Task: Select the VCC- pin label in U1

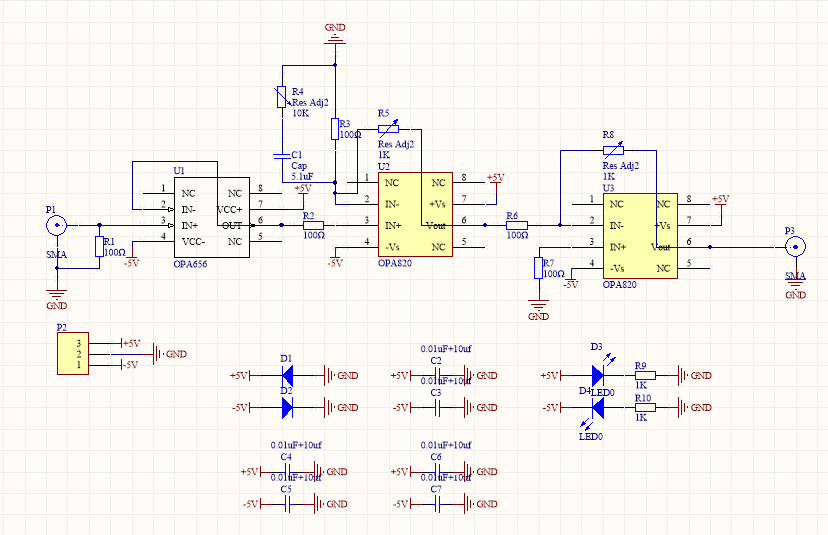Action: click(194, 242)
